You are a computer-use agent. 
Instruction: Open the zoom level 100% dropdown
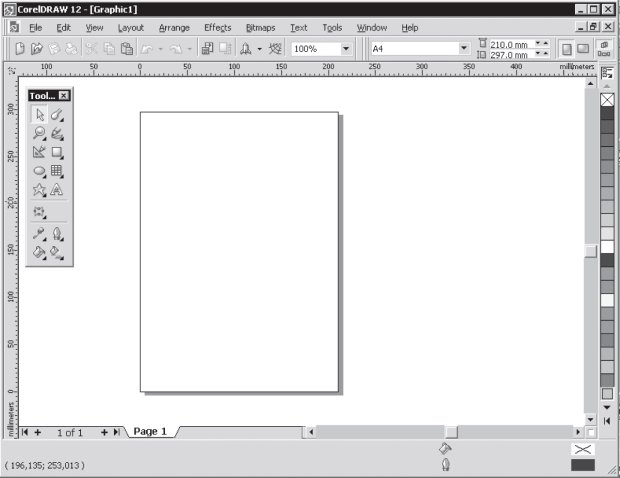click(x=346, y=49)
